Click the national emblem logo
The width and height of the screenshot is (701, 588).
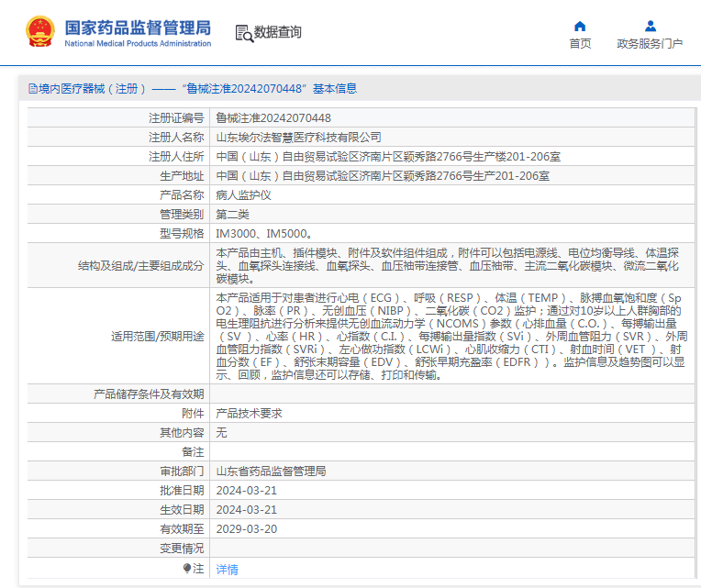pos(40,31)
